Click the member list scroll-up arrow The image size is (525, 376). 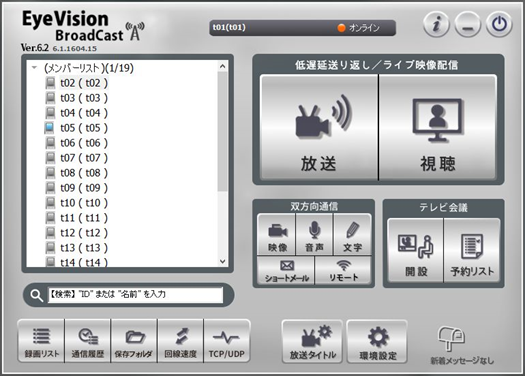point(223,66)
